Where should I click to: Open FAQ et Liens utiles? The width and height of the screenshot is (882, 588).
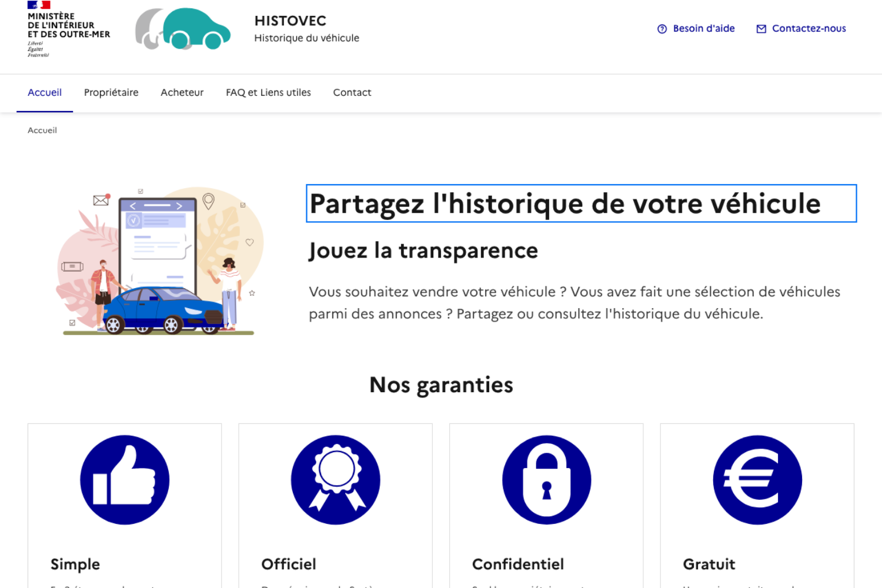268,92
